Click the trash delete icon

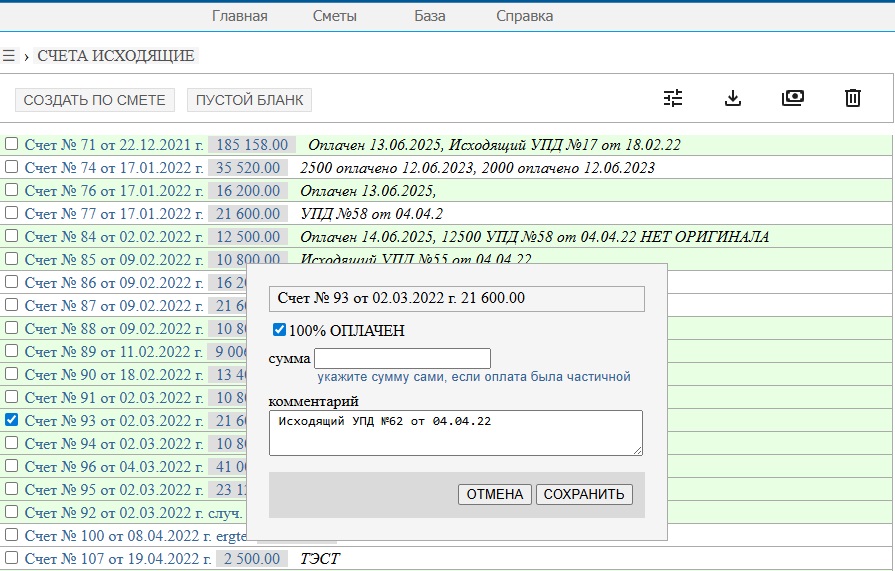[x=853, y=98]
